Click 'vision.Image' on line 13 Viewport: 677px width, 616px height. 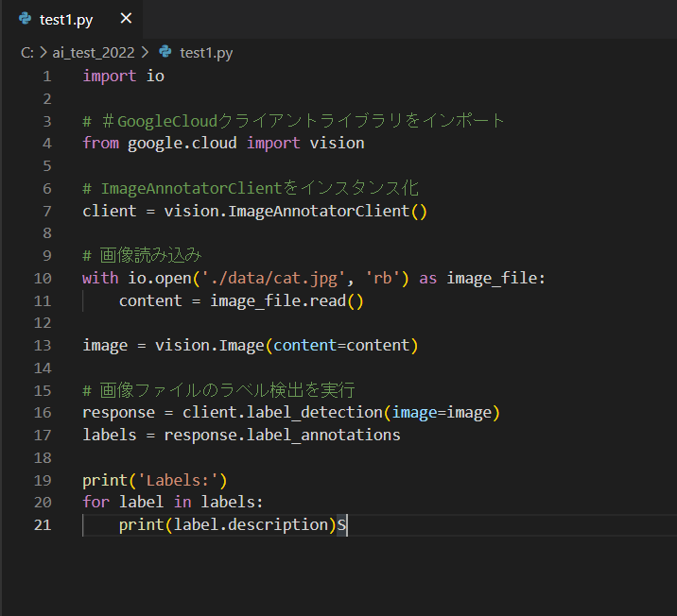point(209,346)
